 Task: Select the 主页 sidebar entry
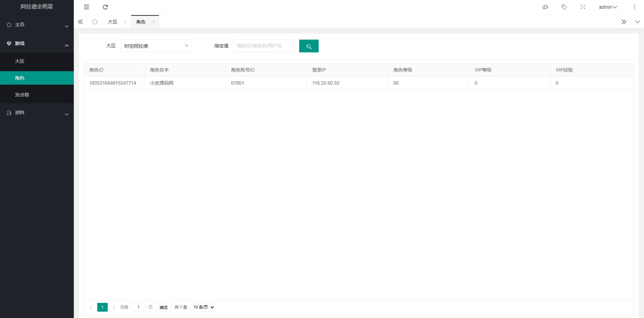coord(37,25)
